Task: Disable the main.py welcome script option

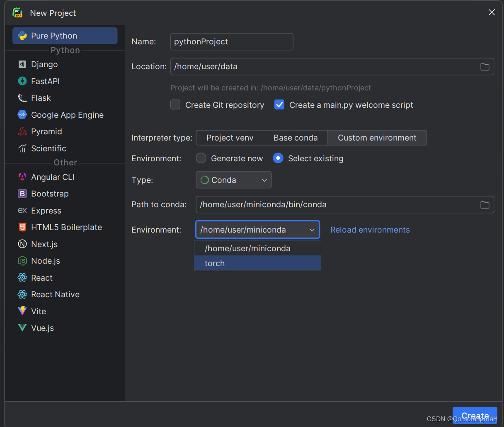Action: 279,104
